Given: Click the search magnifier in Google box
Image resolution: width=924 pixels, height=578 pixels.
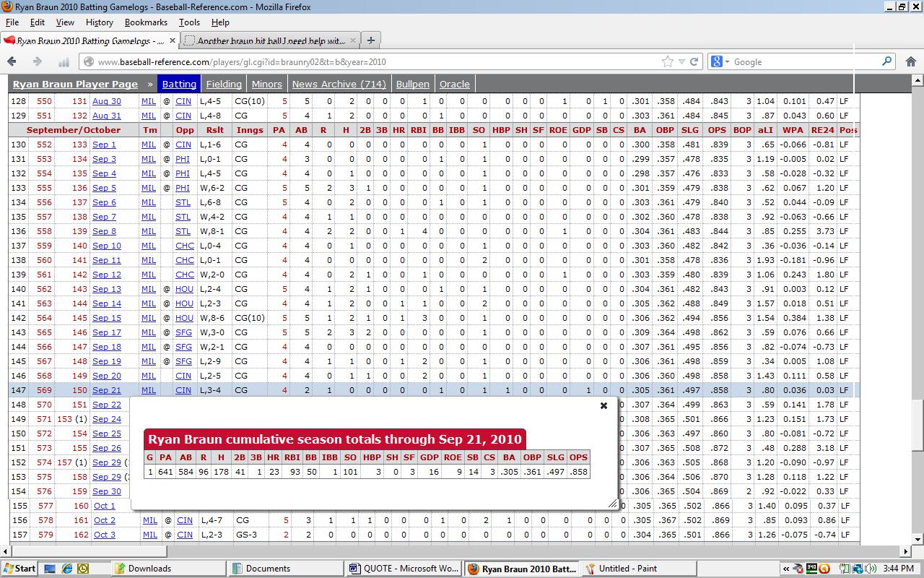Looking at the screenshot, I should click(x=888, y=61).
